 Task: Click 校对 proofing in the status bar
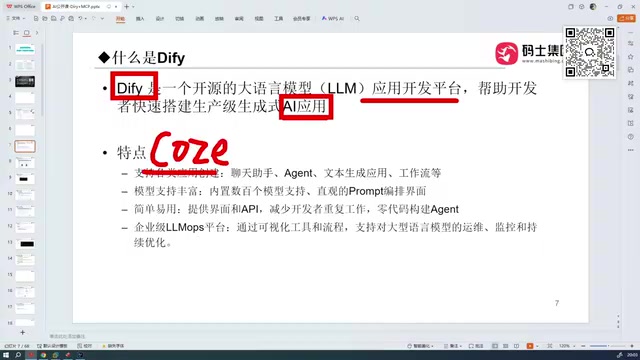(85, 346)
